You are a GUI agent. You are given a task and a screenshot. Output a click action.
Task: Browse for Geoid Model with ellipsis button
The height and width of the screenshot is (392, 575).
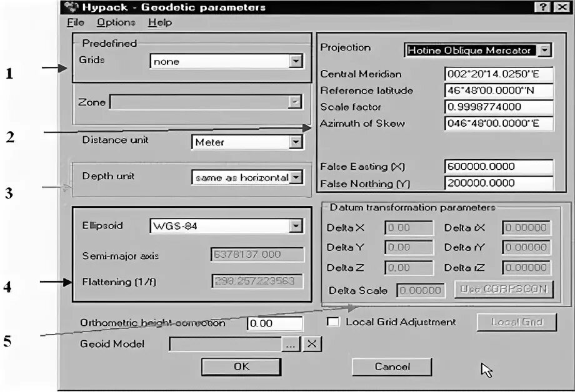[291, 345]
